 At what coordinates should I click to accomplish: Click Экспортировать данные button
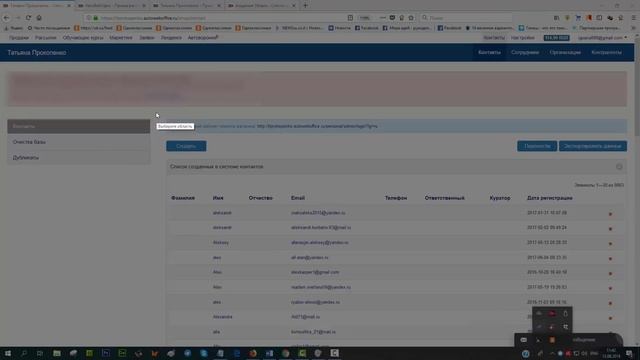coord(593,146)
